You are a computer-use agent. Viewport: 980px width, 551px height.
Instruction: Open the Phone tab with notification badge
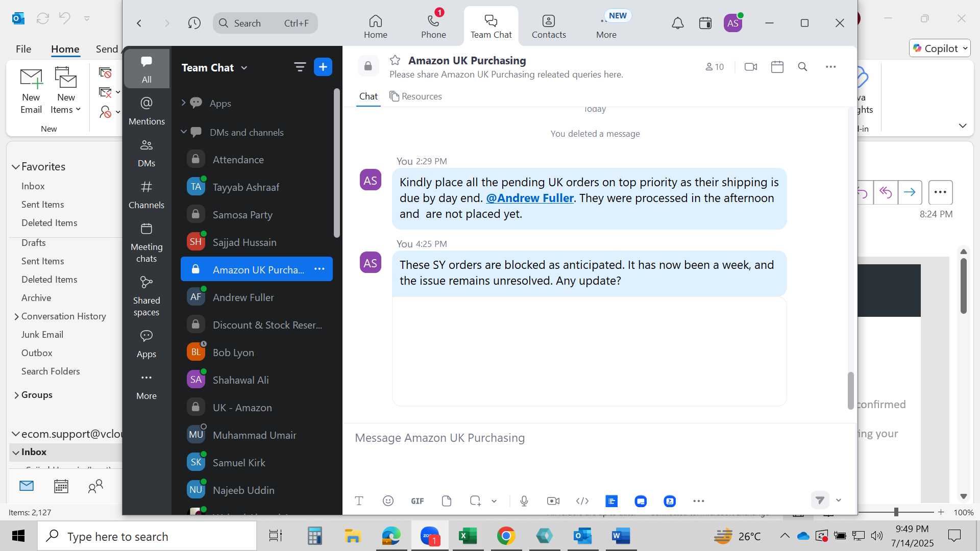coord(433,27)
